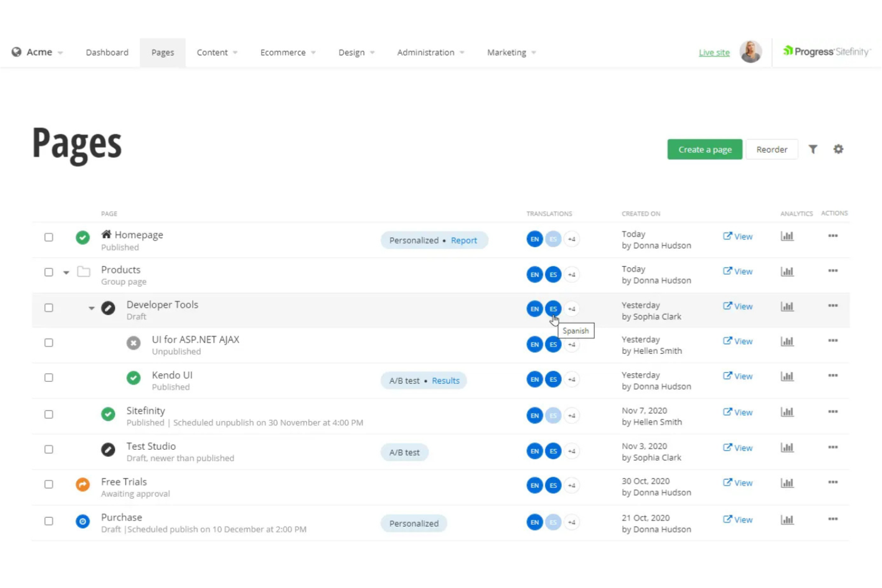882x588 pixels.
Task: Collapse the Developer Tools tree arrow
Action: 91,309
